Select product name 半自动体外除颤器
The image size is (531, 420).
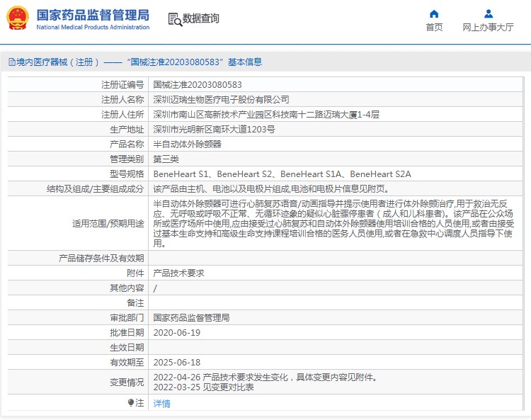coord(188,144)
